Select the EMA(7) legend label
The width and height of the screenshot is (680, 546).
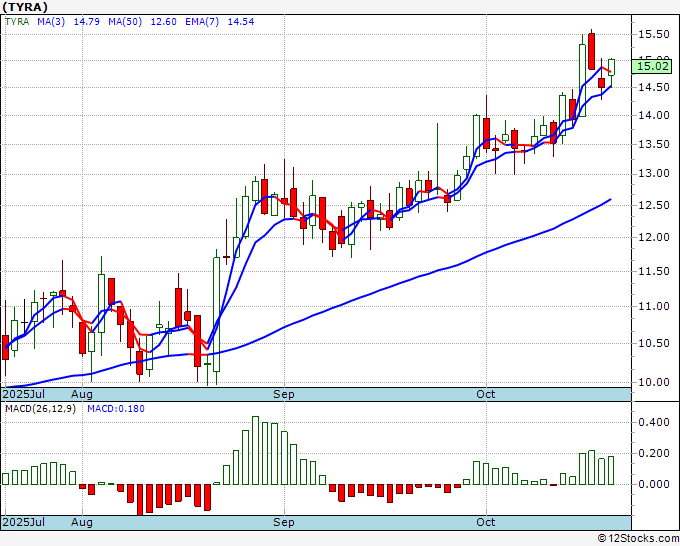(202, 22)
